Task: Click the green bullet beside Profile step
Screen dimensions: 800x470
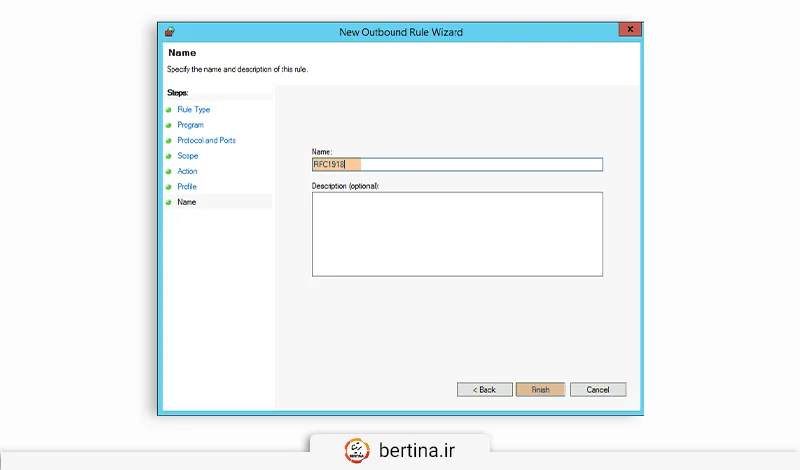Action: (169, 187)
